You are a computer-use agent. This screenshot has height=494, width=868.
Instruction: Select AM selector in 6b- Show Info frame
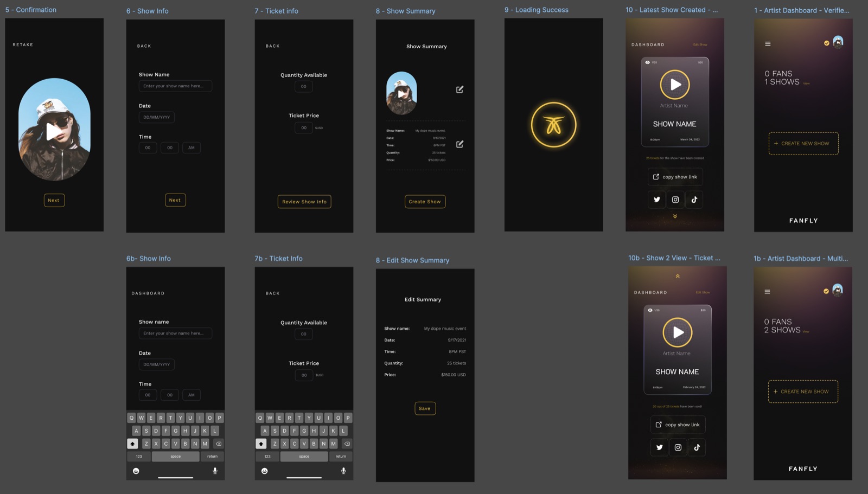coord(192,395)
